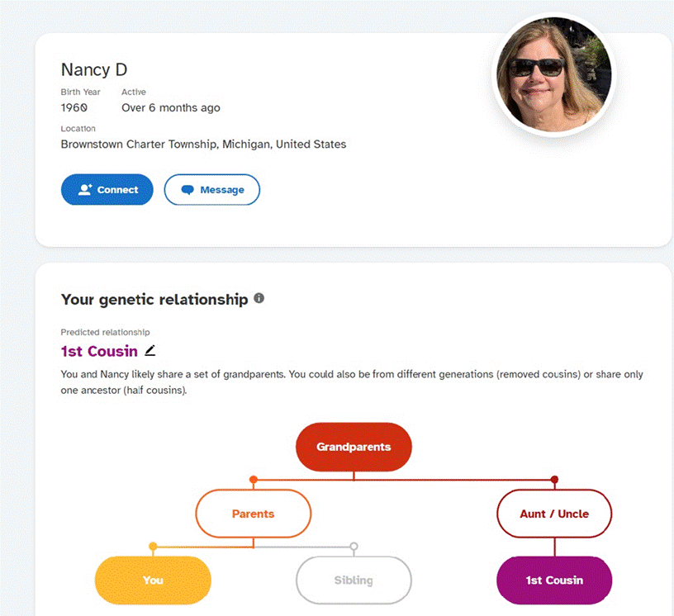Click the yellow You node
The height and width of the screenshot is (616, 674).
pos(153,580)
